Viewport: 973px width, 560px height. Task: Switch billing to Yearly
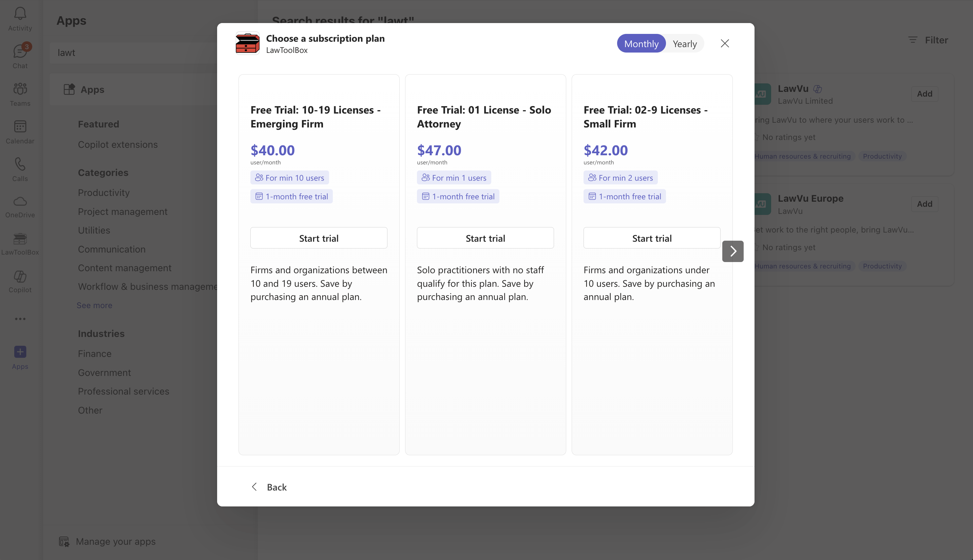pos(684,43)
